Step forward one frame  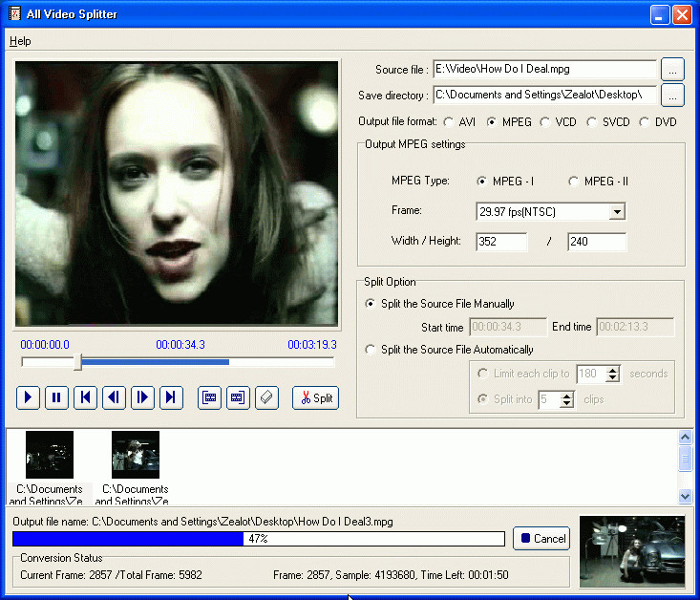142,397
